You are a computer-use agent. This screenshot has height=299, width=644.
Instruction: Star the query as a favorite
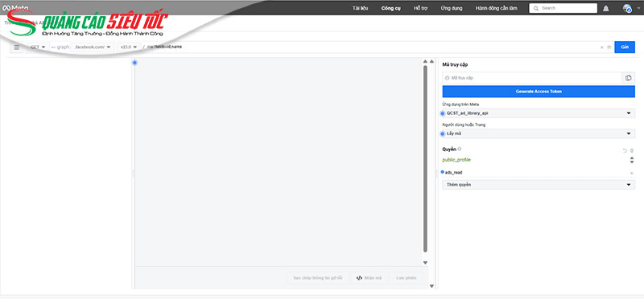[609, 47]
